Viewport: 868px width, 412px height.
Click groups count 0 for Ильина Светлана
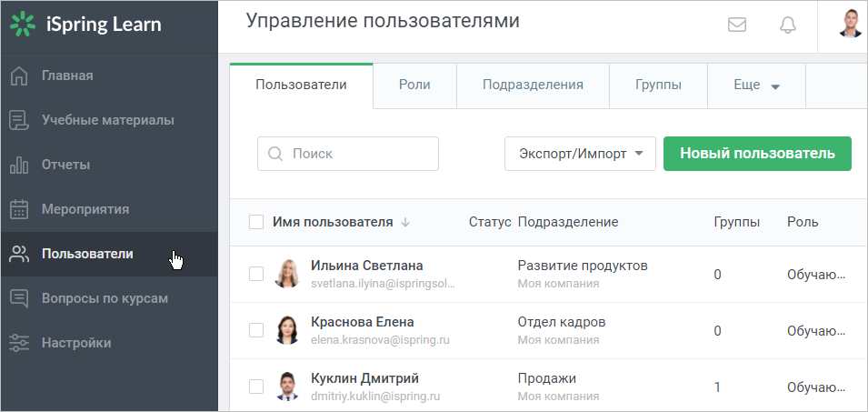click(717, 275)
